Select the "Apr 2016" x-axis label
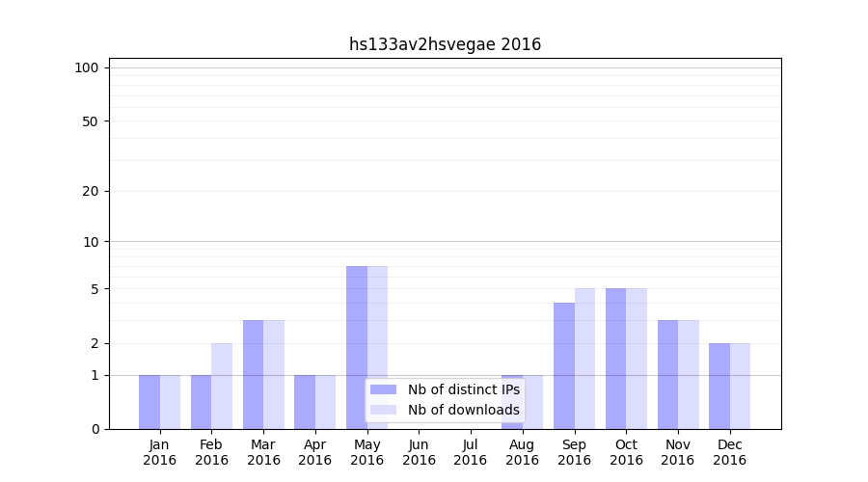Image resolution: width=868 pixels, height=482 pixels. [x=315, y=452]
